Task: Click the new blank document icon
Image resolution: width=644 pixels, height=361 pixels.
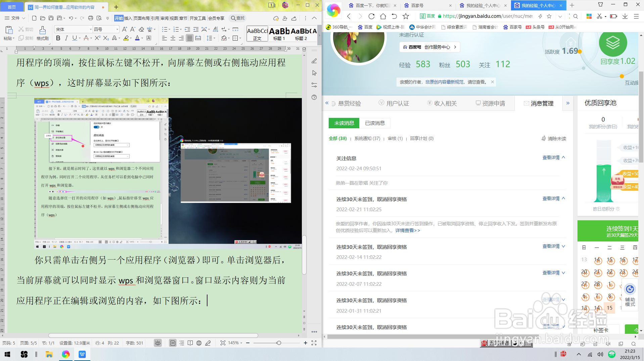Action: (x=34, y=18)
